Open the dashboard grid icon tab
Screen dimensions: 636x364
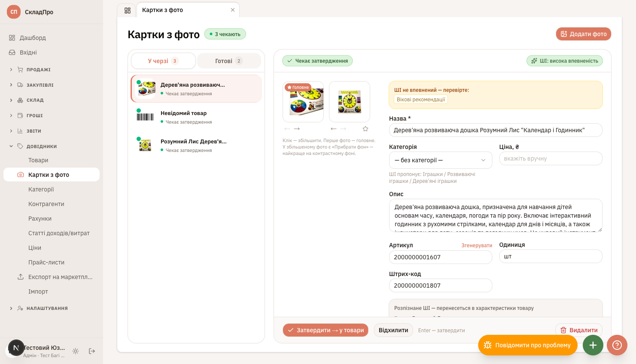(x=128, y=10)
